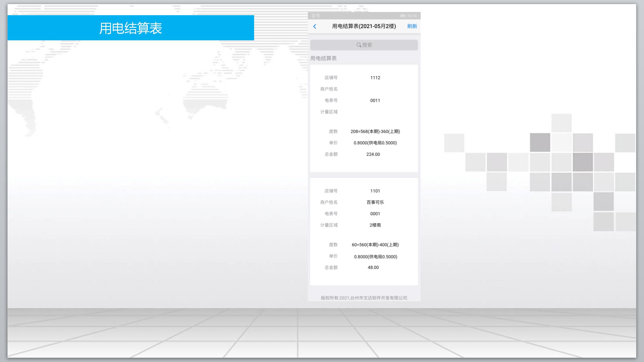This screenshot has width=644, height=362.
Task: Open the record with shop number 1101
Action: [x=375, y=191]
